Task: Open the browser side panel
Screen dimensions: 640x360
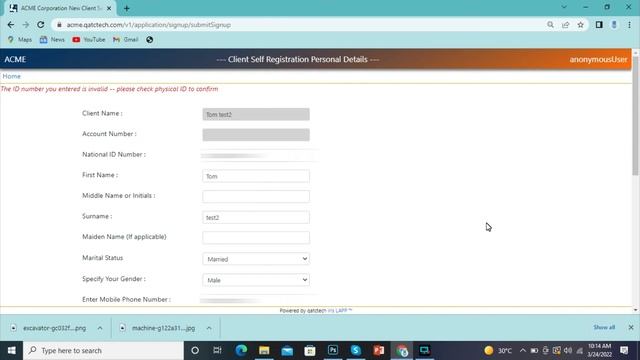Action: [x=599, y=25]
